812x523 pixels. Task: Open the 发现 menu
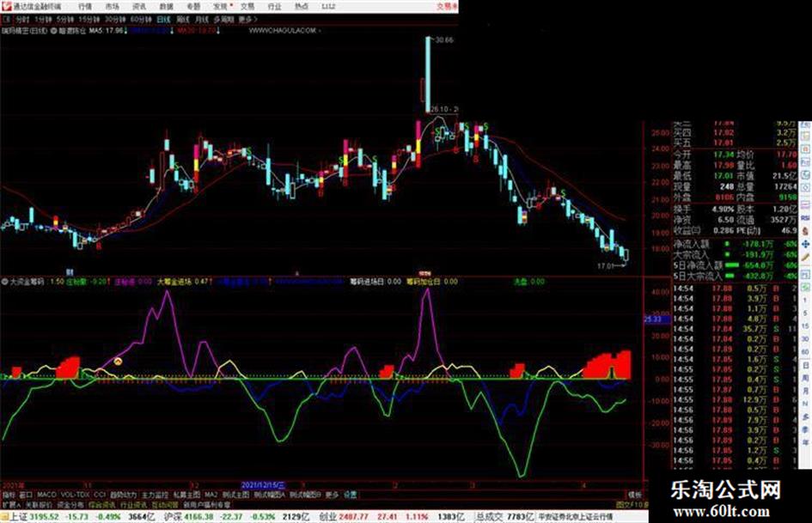pyautogui.click(x=221, y=7)
